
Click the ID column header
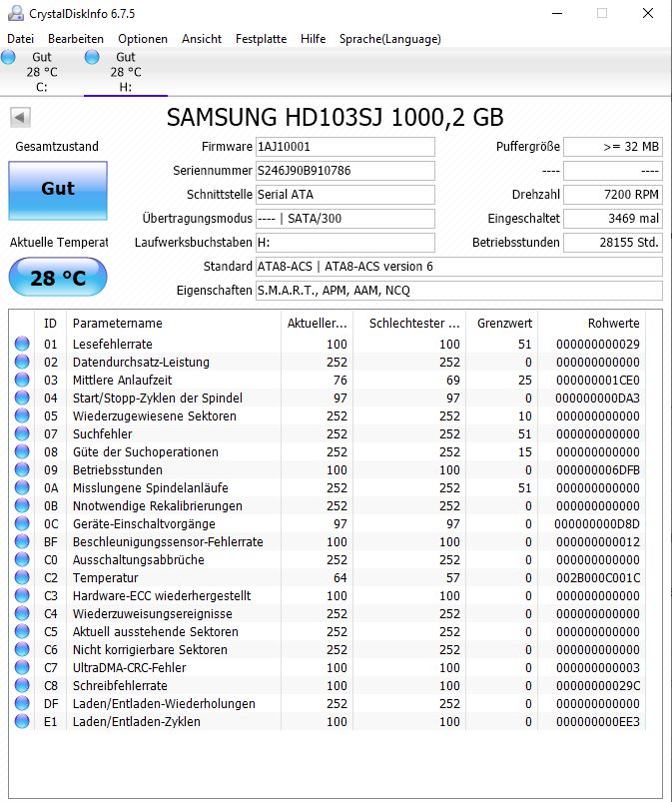50,324
